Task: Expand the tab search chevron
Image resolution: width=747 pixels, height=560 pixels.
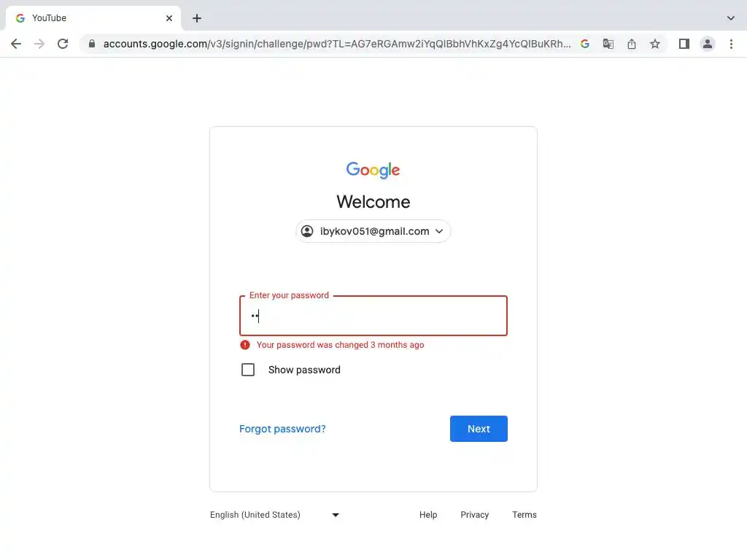Action: pos(731,18)
